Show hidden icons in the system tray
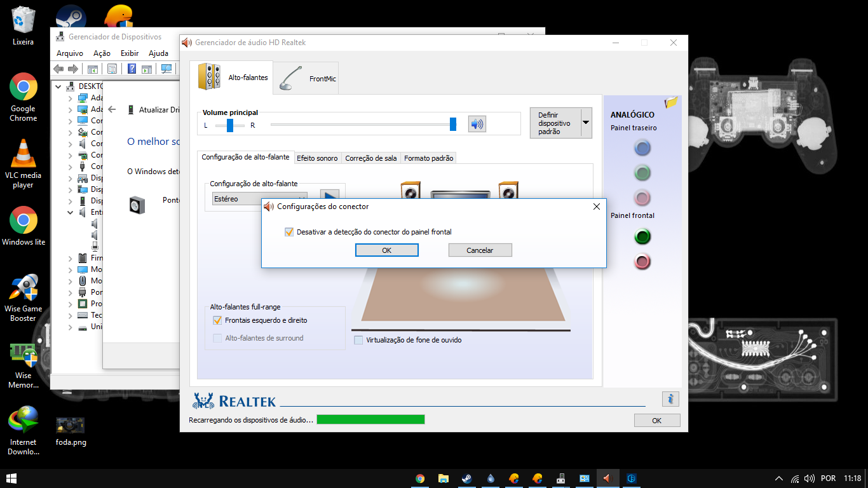The width and height of the screenshot is (868, 488). [x=779, y=478]
